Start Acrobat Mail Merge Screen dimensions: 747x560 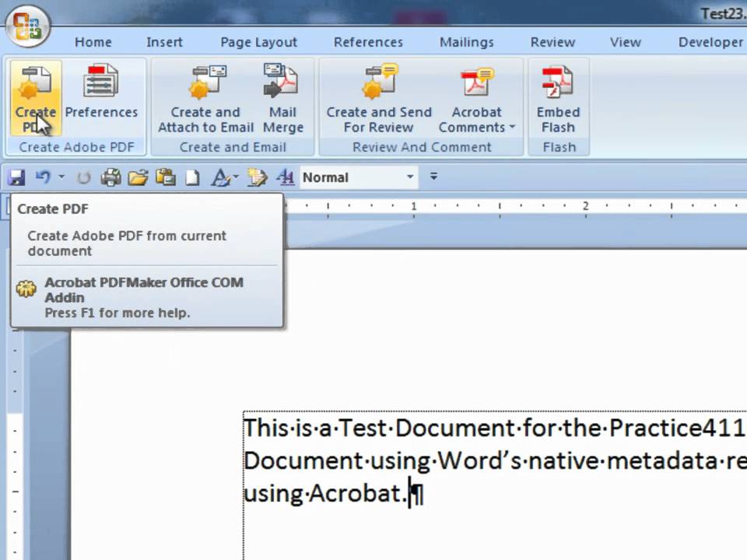pos(283,99)
